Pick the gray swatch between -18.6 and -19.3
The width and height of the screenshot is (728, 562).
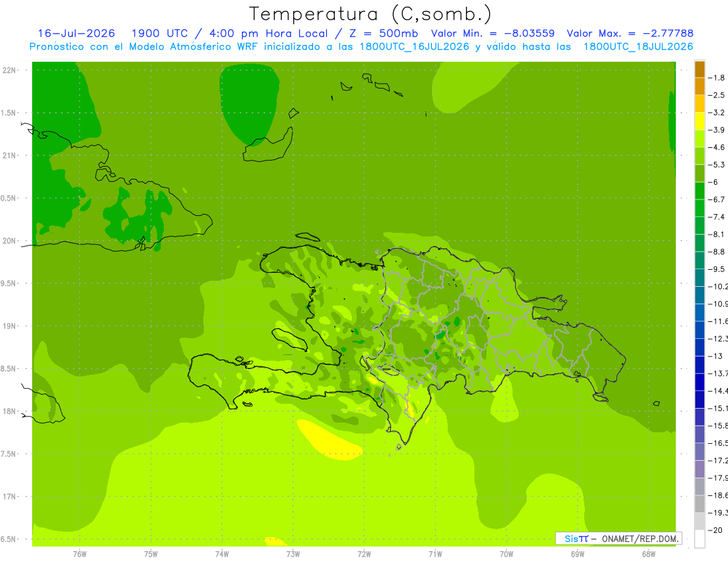click(699, 504)
